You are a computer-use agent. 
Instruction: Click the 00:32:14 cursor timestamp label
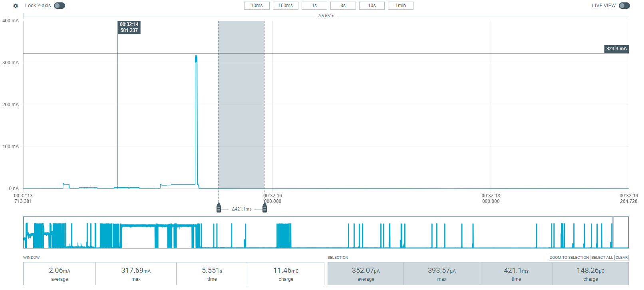[x=129, y=27]
